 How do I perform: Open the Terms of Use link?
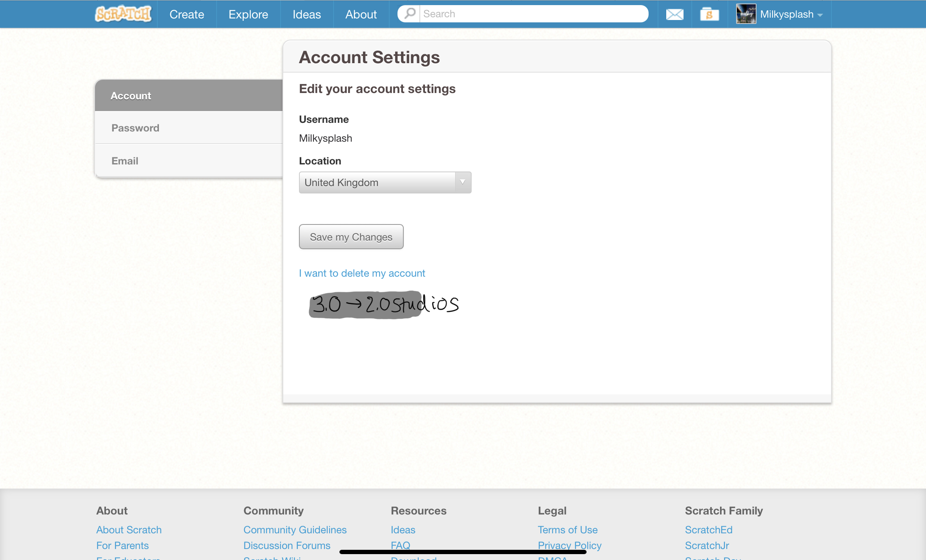567,530
